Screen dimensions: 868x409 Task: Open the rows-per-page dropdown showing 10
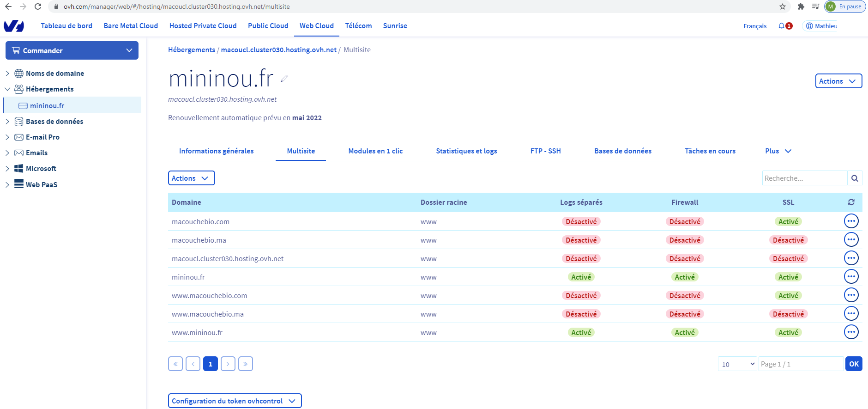(737, 364)
